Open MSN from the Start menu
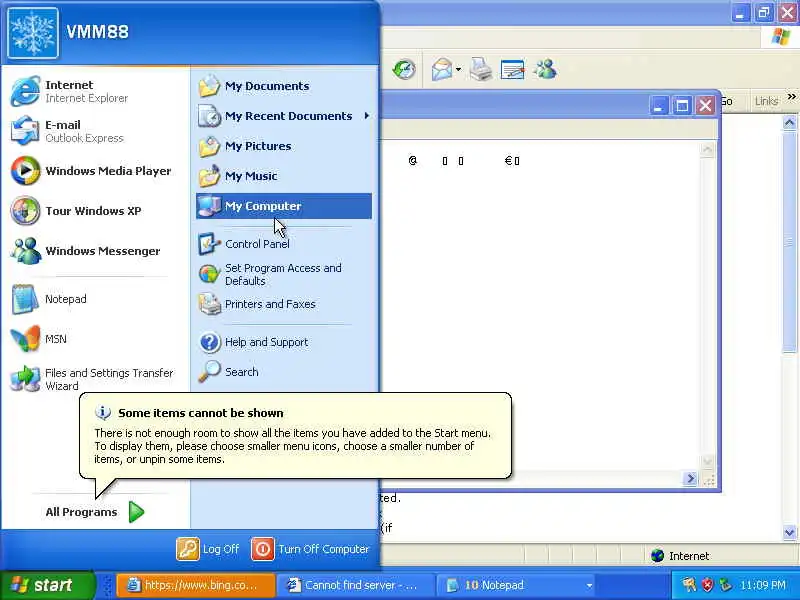This screenshot has height=600, width=800. point(96,339)
